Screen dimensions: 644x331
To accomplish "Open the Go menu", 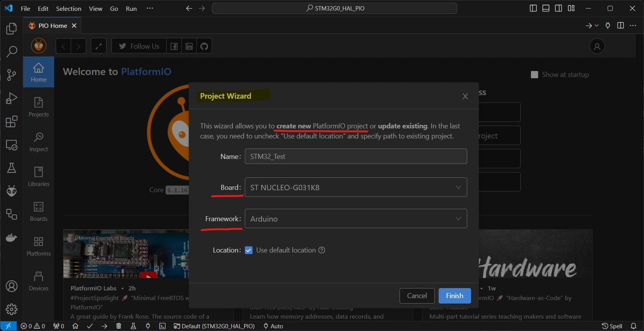I will pos(114,9).
